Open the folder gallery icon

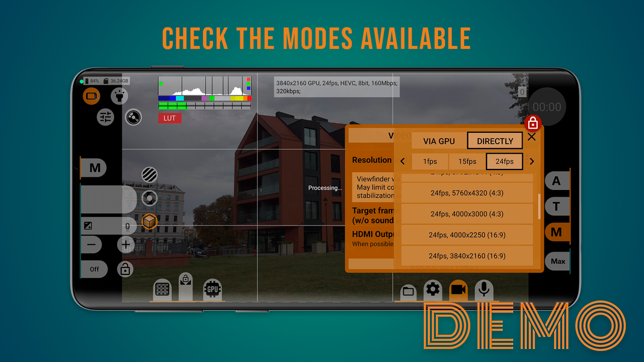point(408,292)
